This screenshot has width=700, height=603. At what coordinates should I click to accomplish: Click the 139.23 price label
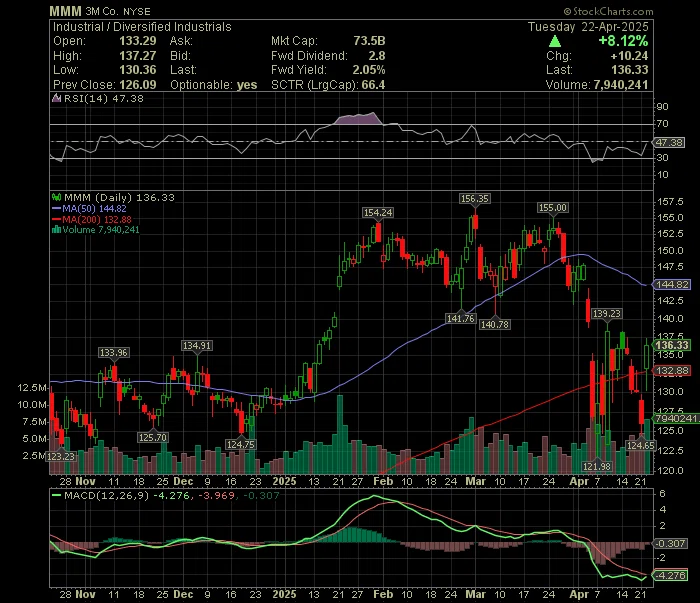pyautogui.click(x=606, y=314)
